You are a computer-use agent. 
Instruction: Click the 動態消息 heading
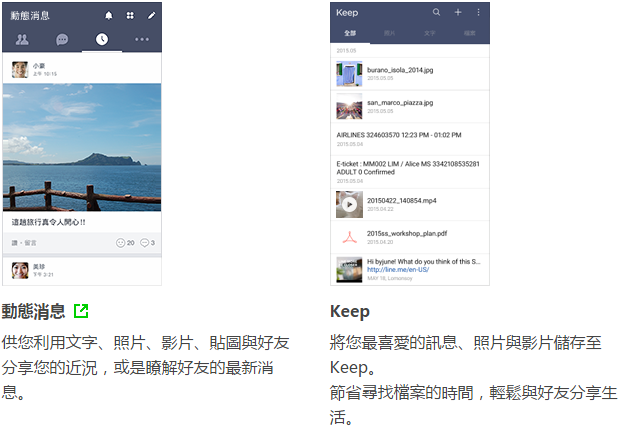(33, 311)
